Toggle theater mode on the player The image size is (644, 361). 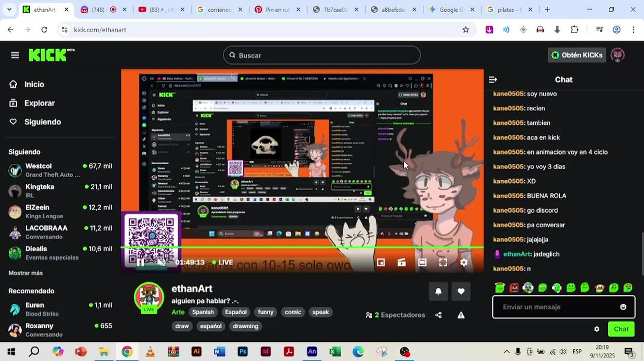click(x=422, y=262)
